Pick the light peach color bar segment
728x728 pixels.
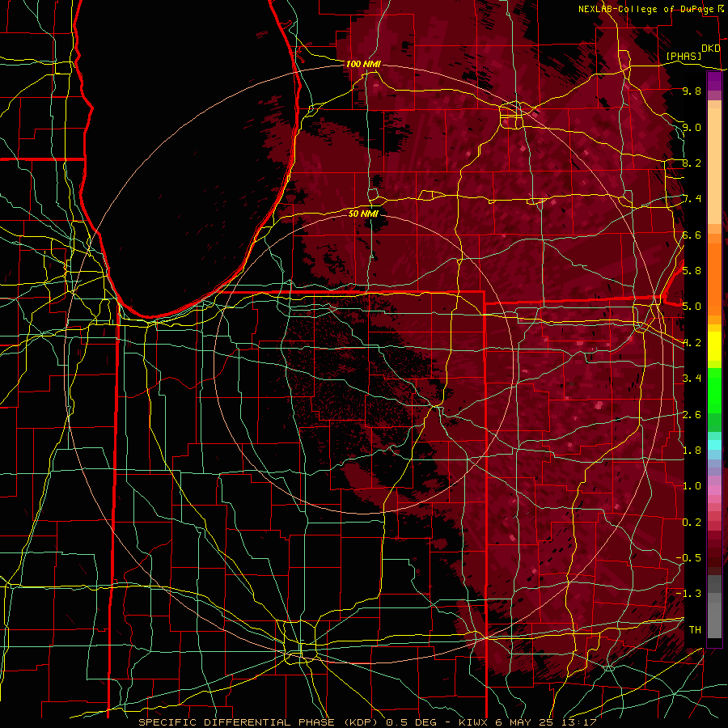coord(714,167)
